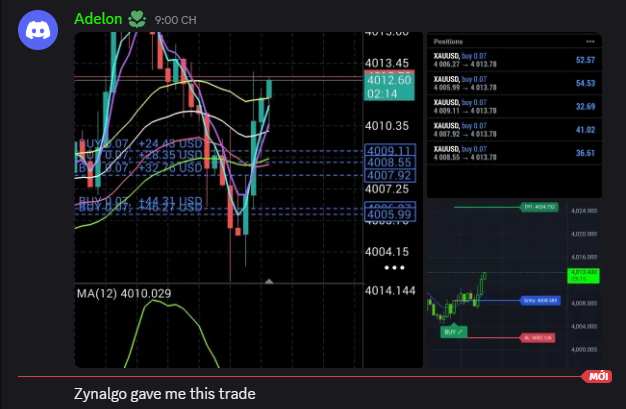Viewport: 626px width, 409px height.
Task: Click the XAUUSD position with profit 52.57
Action: point(514,60)
